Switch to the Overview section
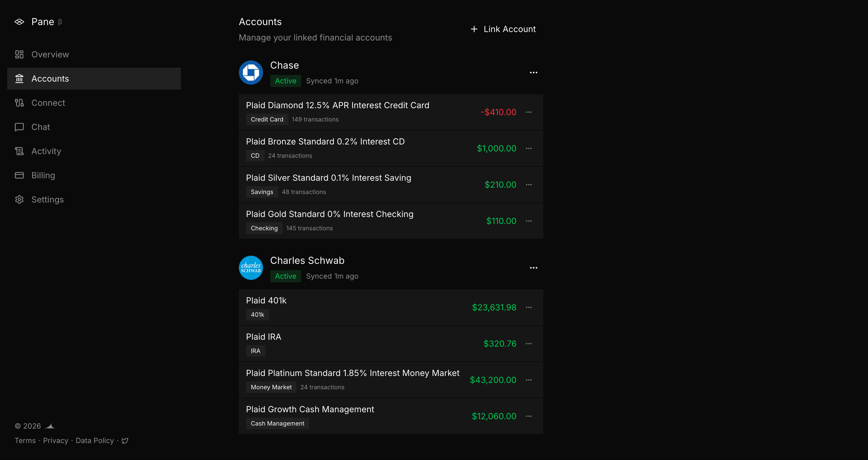868x460 pixels. point(50,54)
